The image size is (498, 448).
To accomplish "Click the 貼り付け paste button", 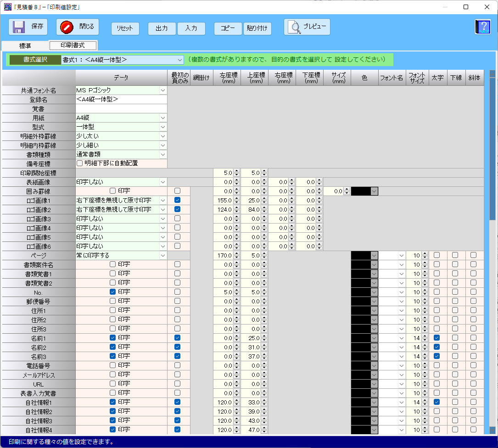I will click(x=257, y=28).
